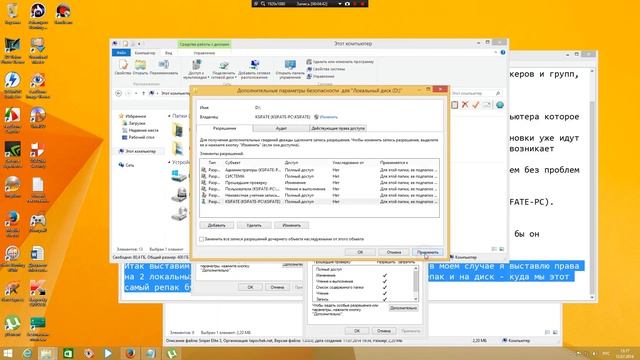Switch to View (Вид) ribbon tab
The width and height of the screenshot is (640, 360).
click(x=169, y=53)
